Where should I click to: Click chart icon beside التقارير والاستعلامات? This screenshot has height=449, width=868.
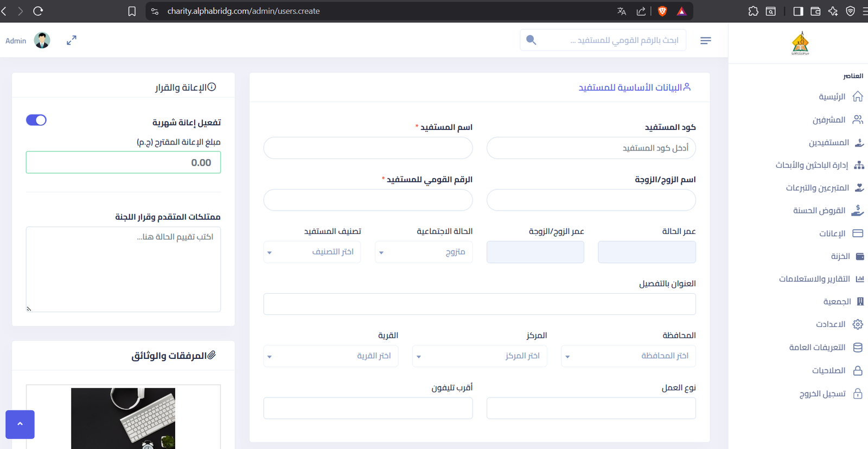coord(860,279)
